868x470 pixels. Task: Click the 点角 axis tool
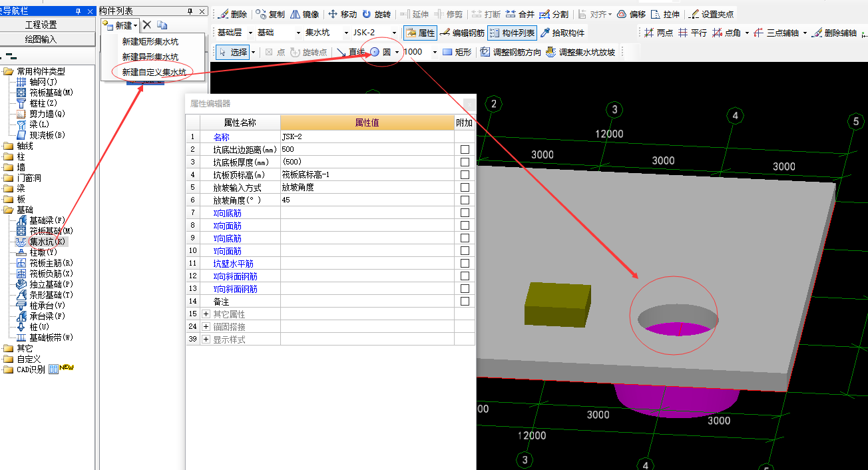726,33
